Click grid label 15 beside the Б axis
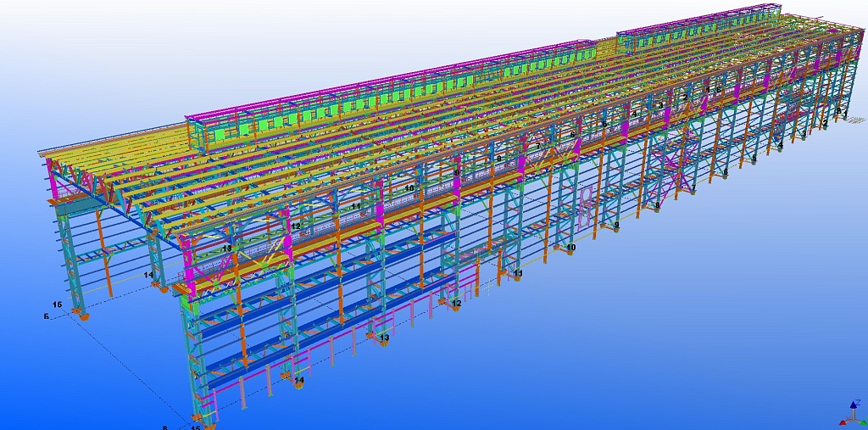Screen dimensions: 868x430 [x=57, y=304]
